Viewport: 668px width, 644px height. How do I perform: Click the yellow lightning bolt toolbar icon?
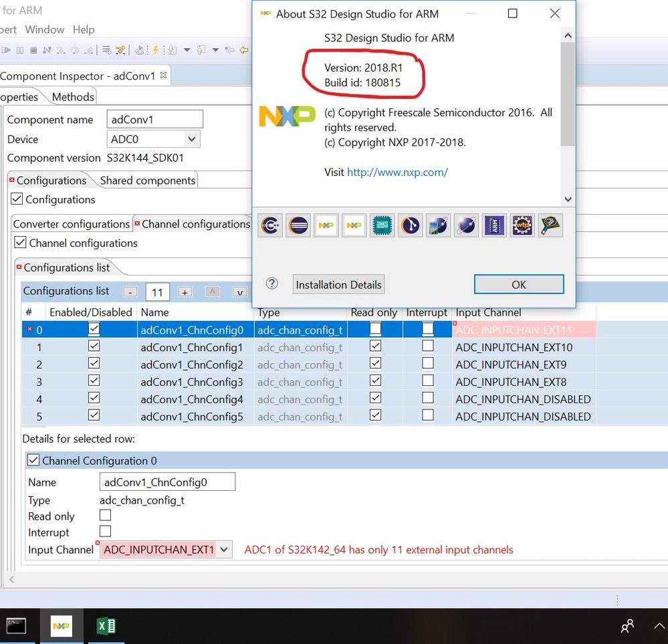coord(156,50)
